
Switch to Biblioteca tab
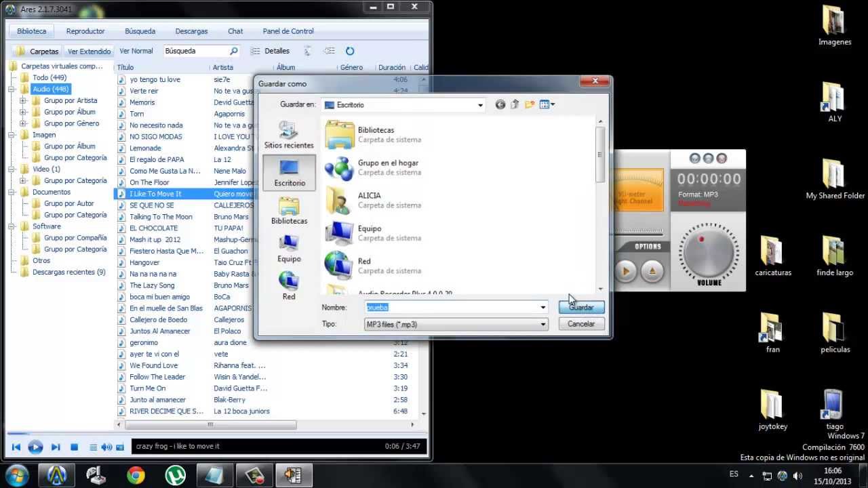pos(32,31)
